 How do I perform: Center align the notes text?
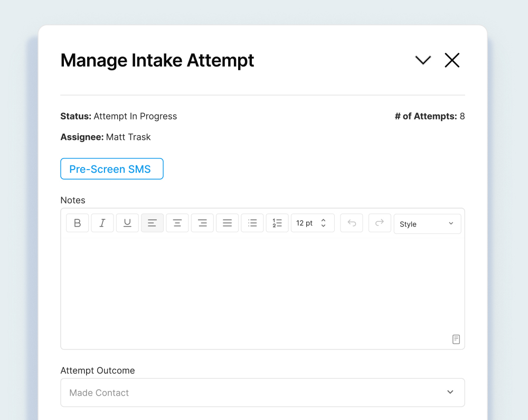(177, 223)
